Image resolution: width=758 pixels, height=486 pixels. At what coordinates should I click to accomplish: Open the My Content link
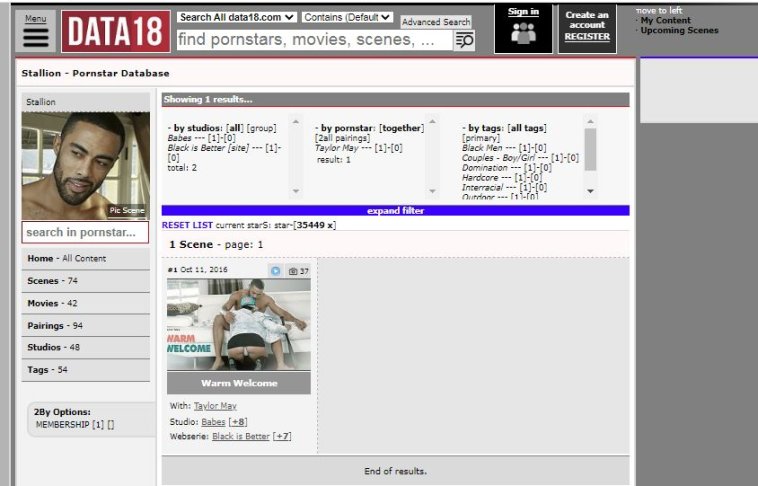pyautogui.click(x=665, y=20)
